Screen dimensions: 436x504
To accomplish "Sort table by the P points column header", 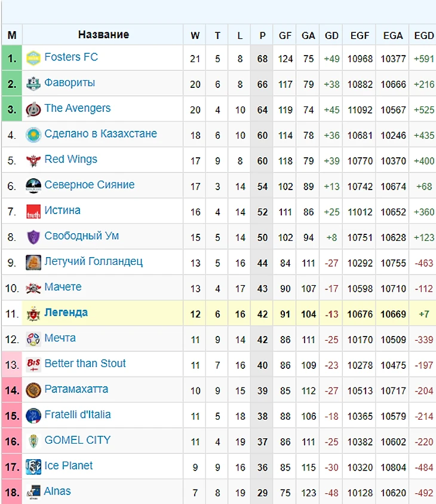I will [262, 35].
